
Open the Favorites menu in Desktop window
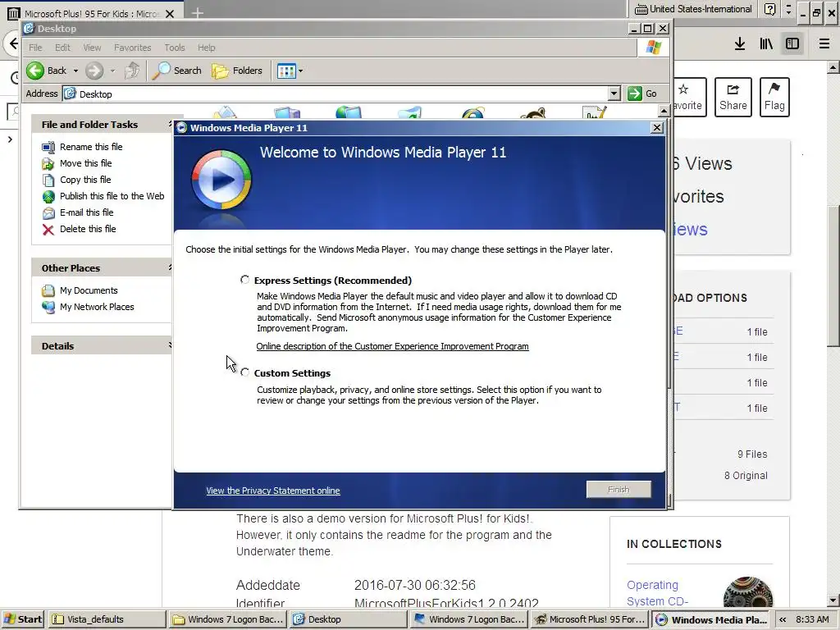[x=132, y=48]
